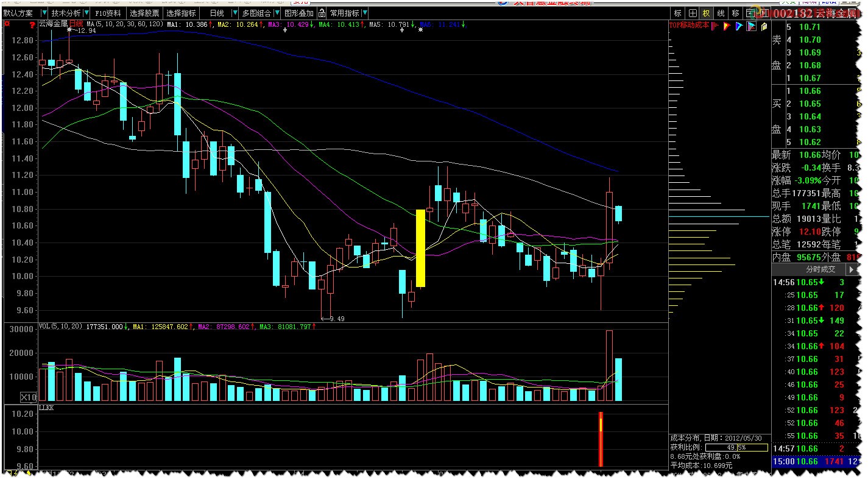Image resolution: width=868 pixels, height=482 pixels.
Task: Click the red-yellow LLKK signal bar
Action: (601, 439)
